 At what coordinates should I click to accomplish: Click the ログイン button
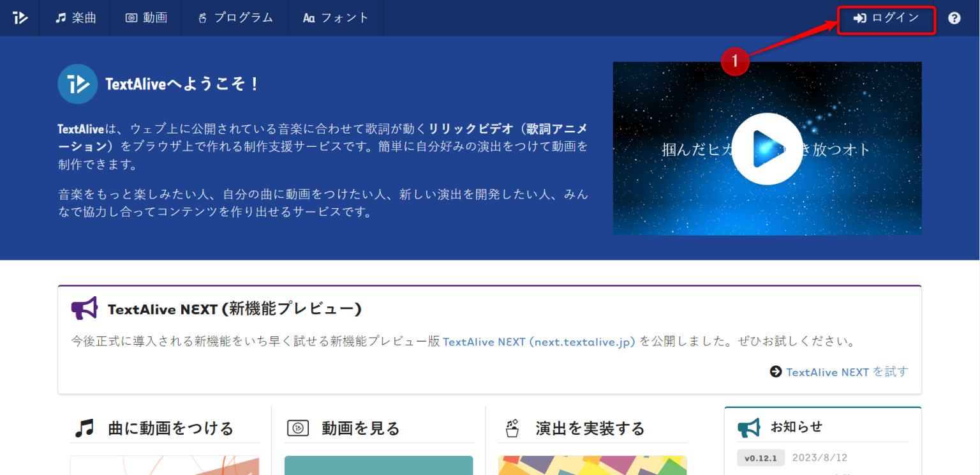[886, 19]
